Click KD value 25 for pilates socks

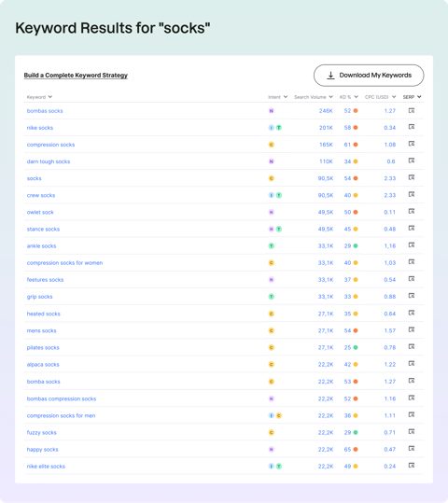tap(347, 347)
